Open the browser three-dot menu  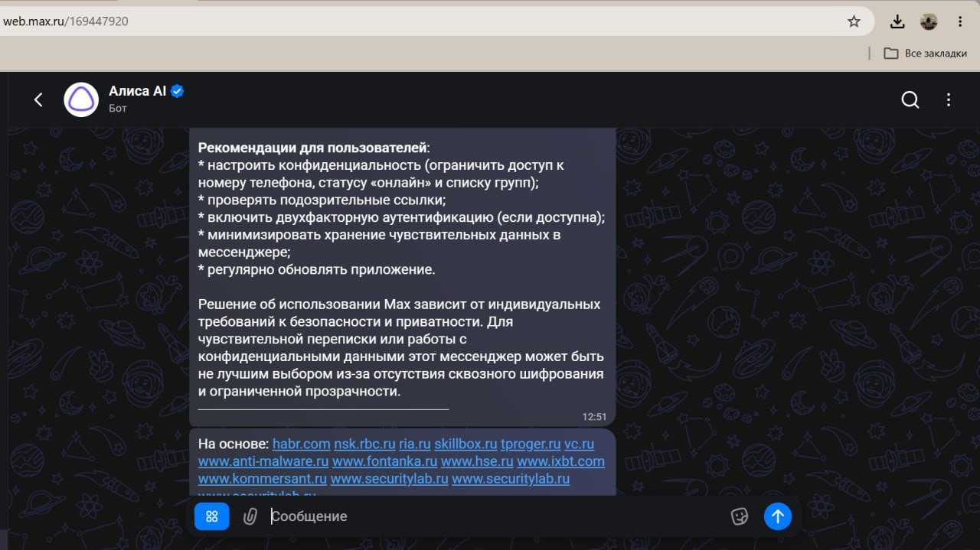click(x=960, y=21)
